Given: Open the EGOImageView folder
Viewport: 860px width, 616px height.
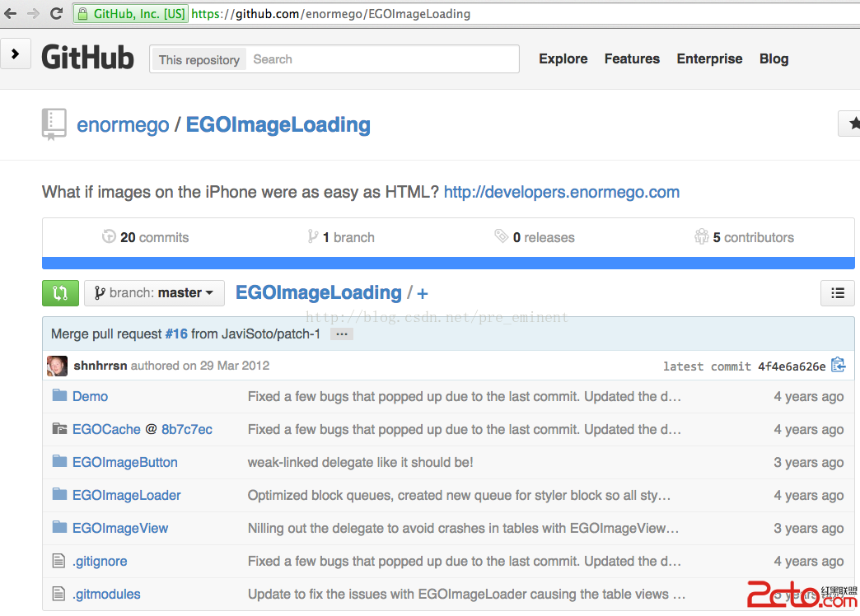Looking at the screenshot, I should (x=120, y=528).
